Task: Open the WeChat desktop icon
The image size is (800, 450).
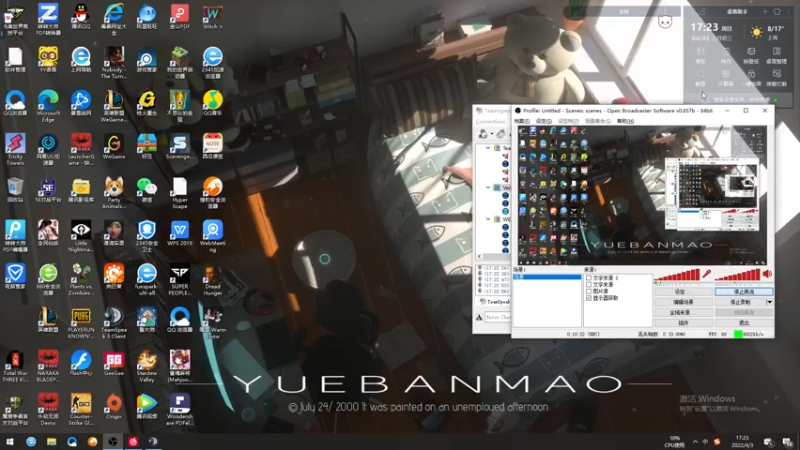Action: [147, 190]
